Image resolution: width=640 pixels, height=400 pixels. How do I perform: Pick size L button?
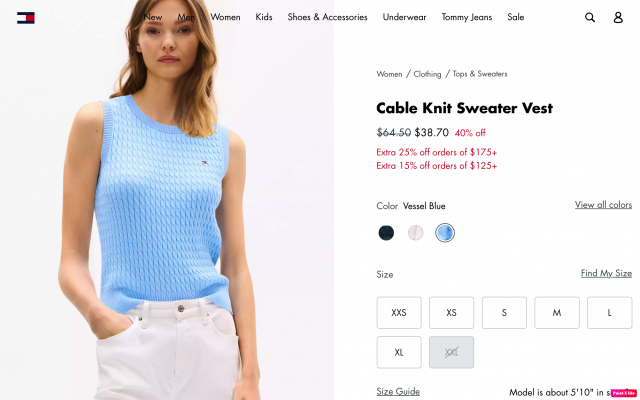coord(609,313)
